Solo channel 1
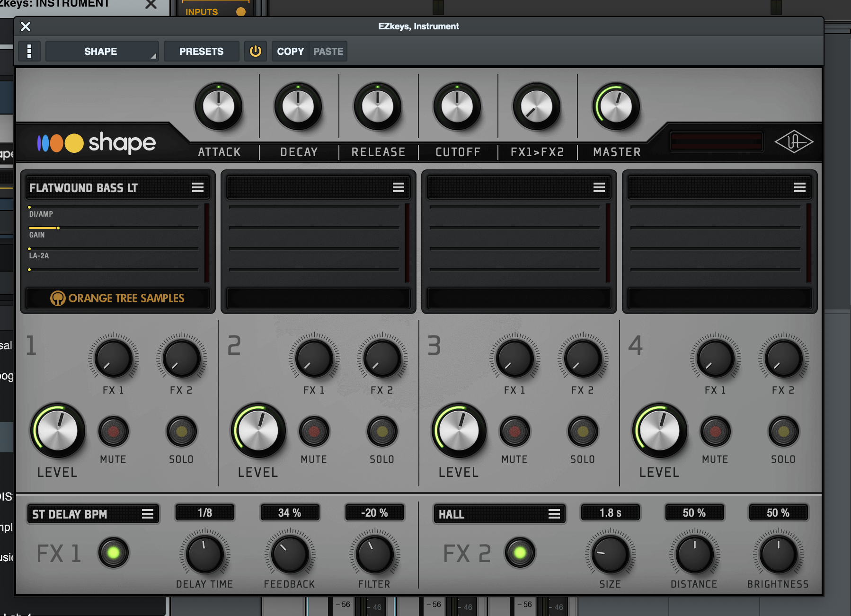Screen dimensions: 851x616 pyautogui.click(x=181, y=431)
